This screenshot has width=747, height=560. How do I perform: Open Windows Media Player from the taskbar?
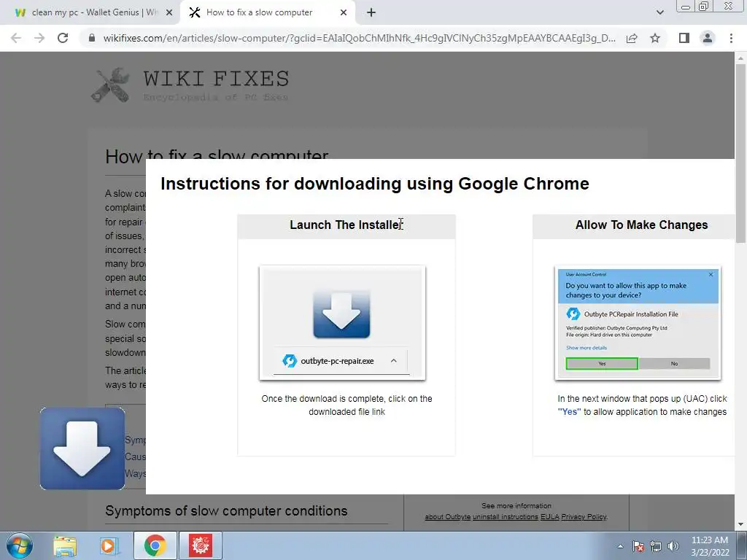click(x=109, y=545)
